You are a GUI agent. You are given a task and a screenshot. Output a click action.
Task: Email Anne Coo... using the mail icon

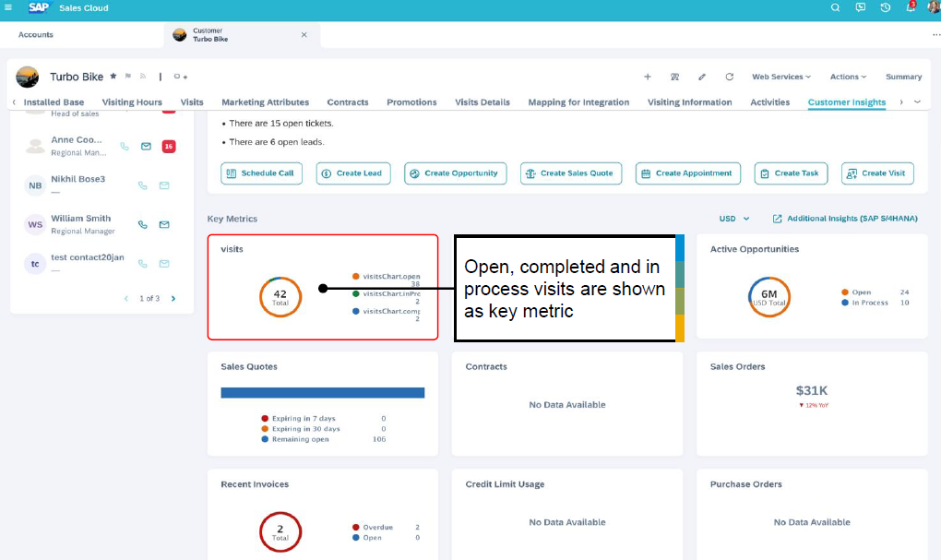coord(146,147)
